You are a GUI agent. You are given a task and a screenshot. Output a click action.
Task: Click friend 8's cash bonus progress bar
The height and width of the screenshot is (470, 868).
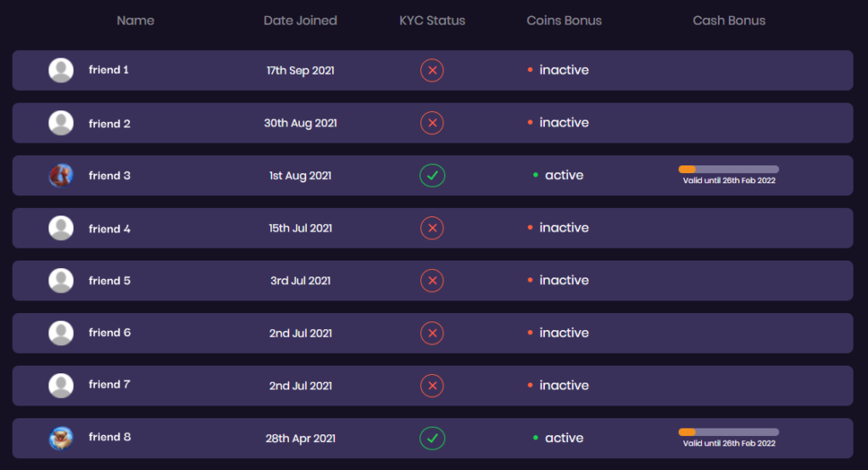(728, 432)
